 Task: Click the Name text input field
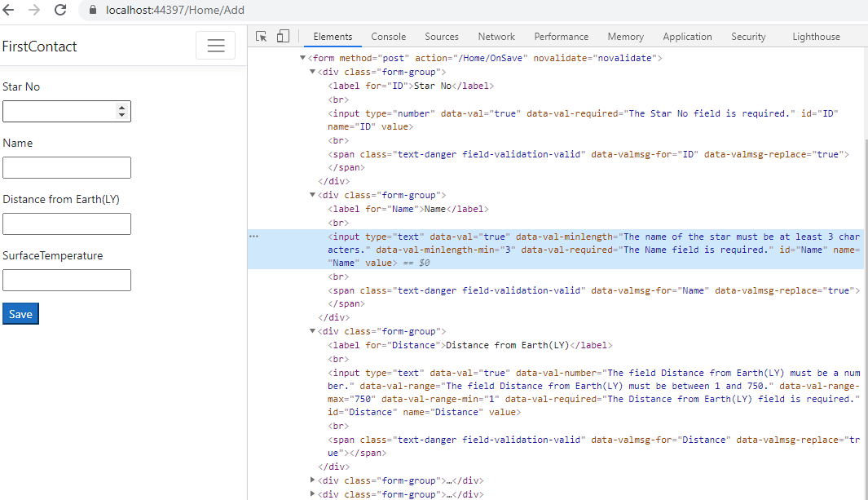(67, 168)
